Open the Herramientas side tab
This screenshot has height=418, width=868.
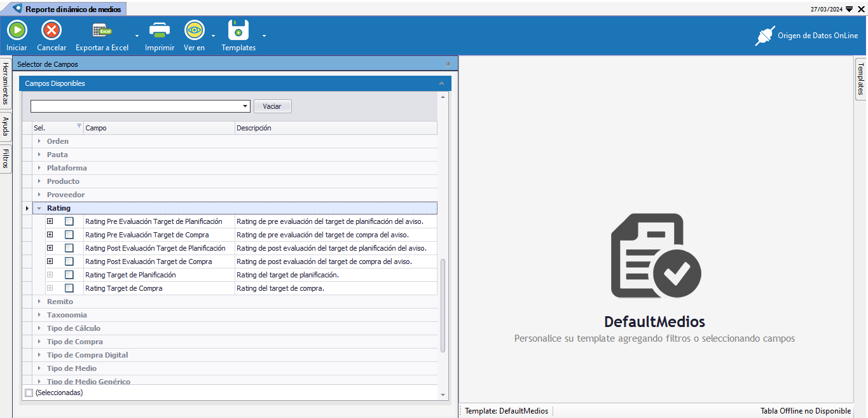pos(6,83)
